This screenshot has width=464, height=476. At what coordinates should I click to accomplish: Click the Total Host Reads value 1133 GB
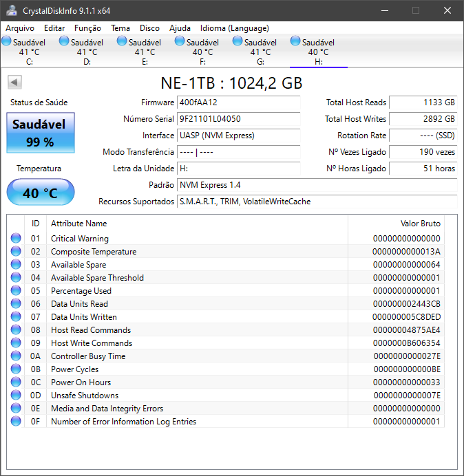[423, 102]
